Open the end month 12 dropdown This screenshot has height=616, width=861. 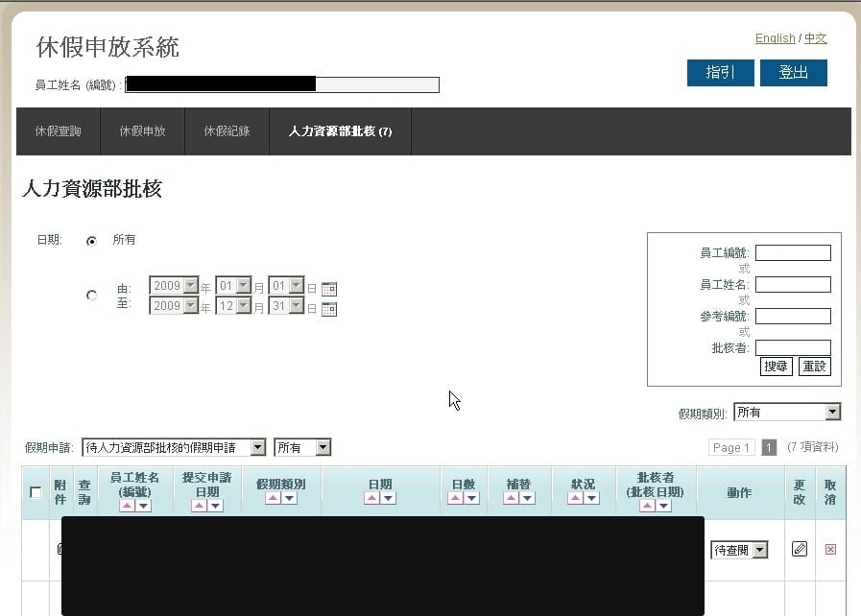[233, 306]
